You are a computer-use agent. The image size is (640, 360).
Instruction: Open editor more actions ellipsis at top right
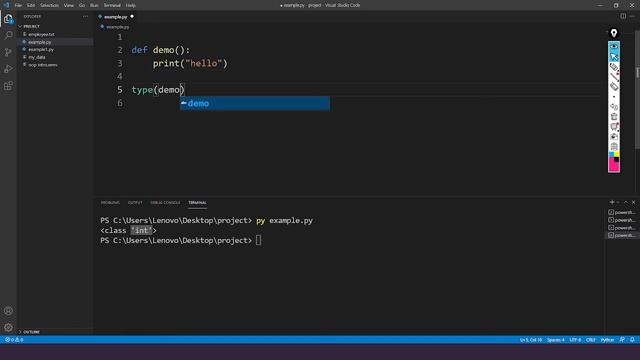(632, 16)
